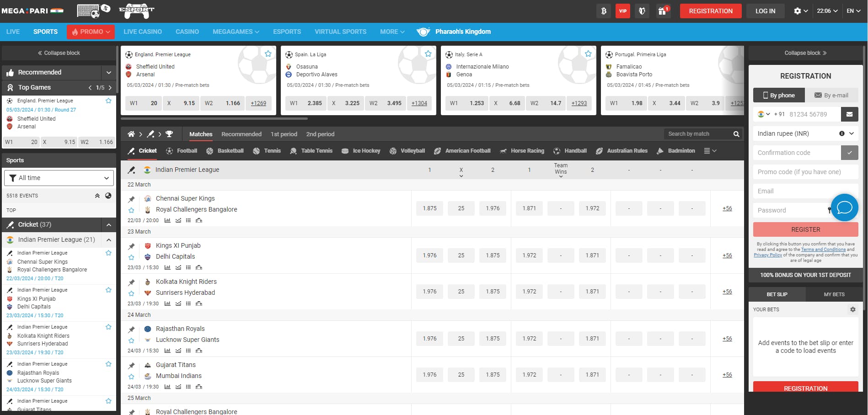The height and width of the screenshot is (415, 868).
Task: Open the All time filter dropdown
Action: 59,178
